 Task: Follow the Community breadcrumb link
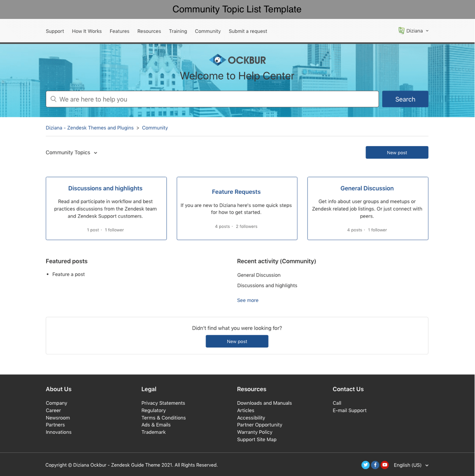point(155,128)
